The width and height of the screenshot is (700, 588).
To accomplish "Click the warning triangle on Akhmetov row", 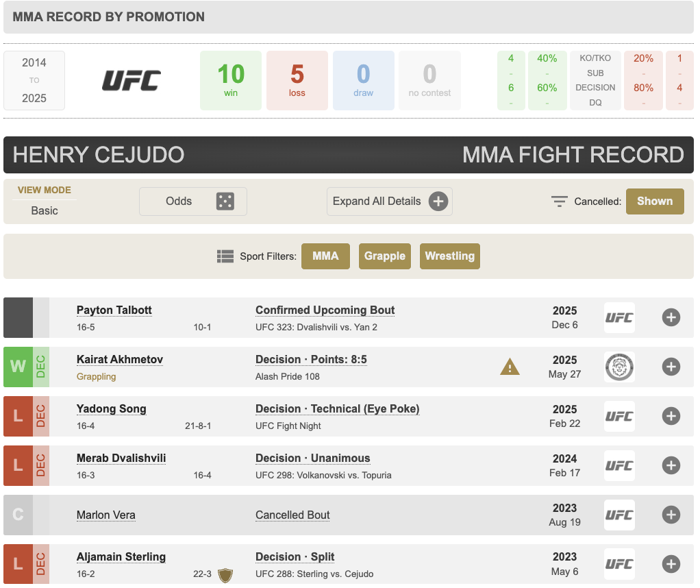I will pos(510,367).
